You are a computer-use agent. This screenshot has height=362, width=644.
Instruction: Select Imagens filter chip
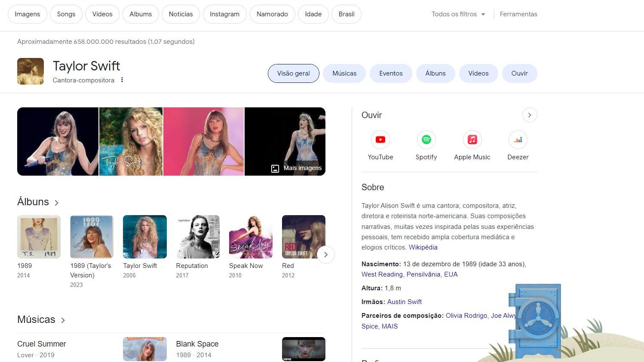(28, 14)
